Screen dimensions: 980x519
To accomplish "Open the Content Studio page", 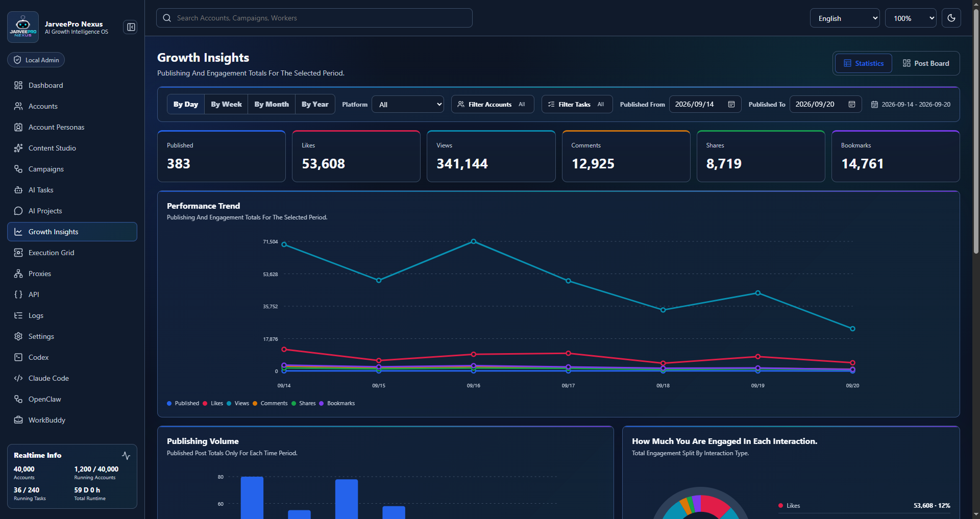I will coord(72,148).
